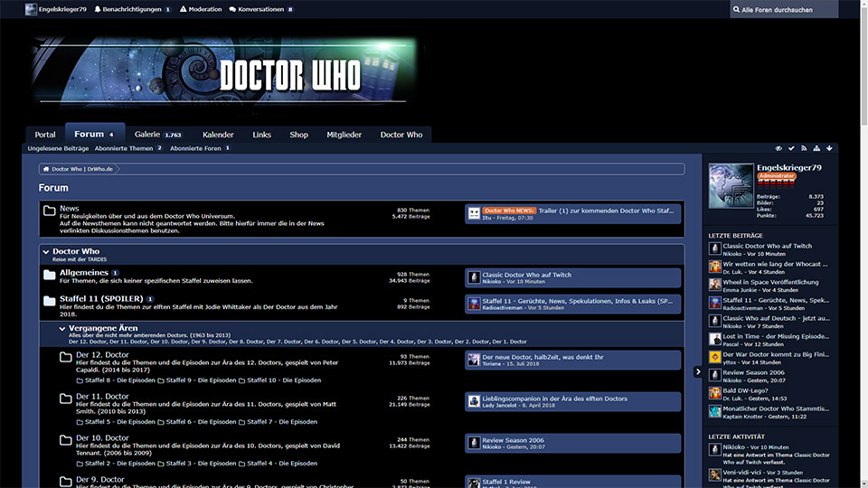Open Lieblingscompanion in der Ära latest post
This screenshot has height=488, width=868.
point(554,399)
